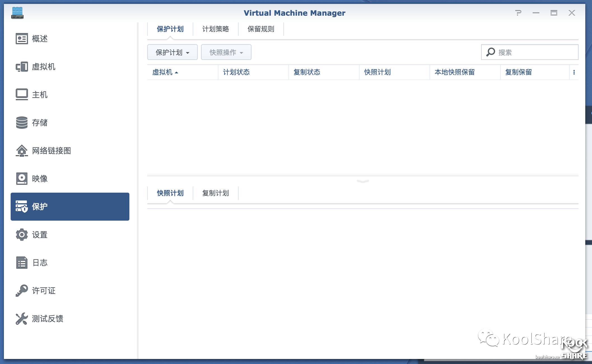
Task: Go to the 存储 storage icon
Action: point(22,123)
